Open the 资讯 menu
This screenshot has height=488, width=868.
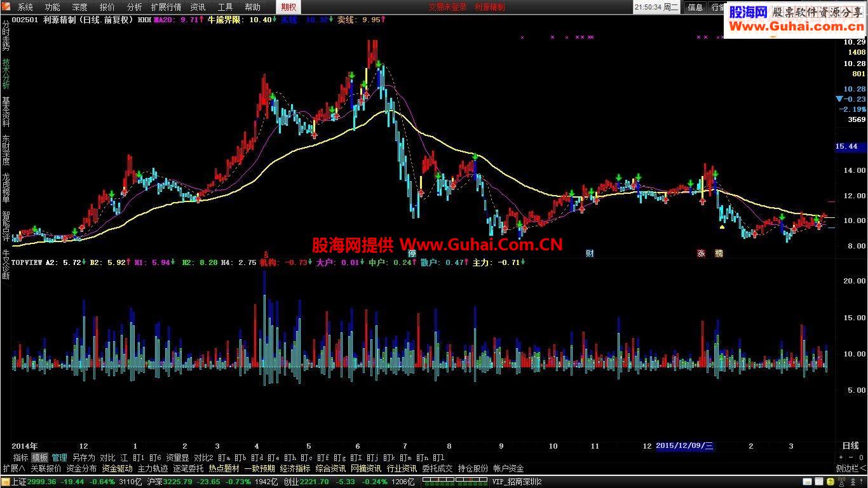[198, 7]
